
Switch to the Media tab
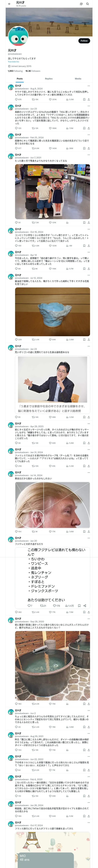point(78,79)
